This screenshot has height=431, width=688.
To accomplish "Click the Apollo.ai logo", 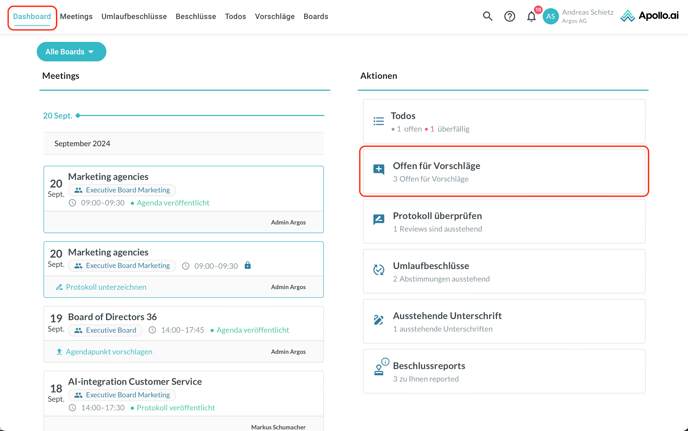I will click(649, 16).
